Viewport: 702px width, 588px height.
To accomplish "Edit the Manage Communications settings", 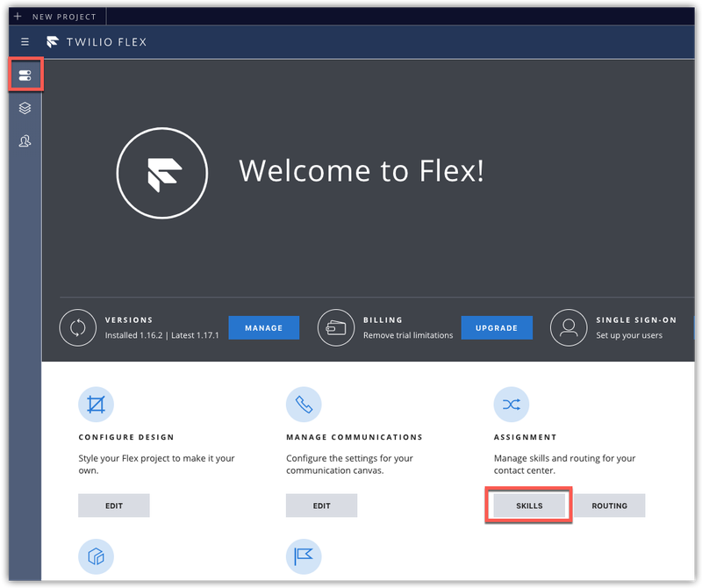I will tap(322, 506).
